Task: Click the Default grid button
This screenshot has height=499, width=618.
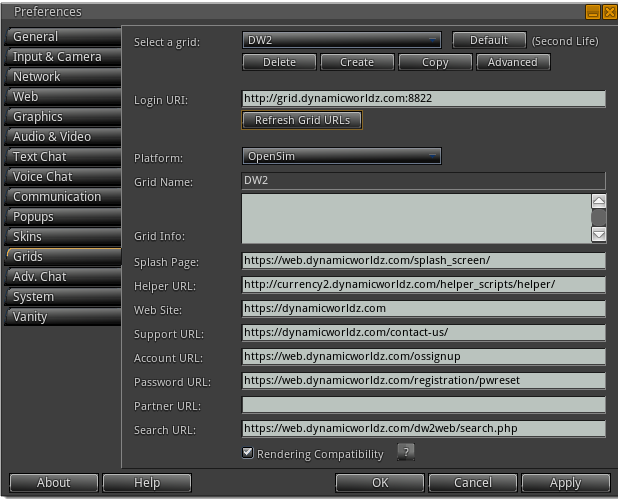Action: 489,40
